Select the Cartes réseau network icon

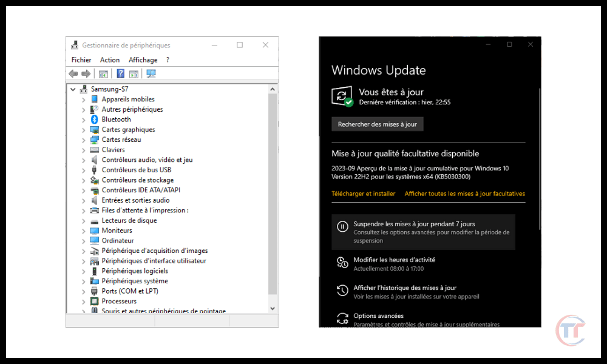point(95,140)
